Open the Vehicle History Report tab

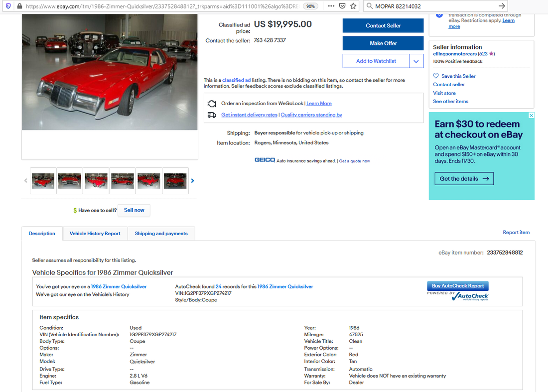click(95, 234)
